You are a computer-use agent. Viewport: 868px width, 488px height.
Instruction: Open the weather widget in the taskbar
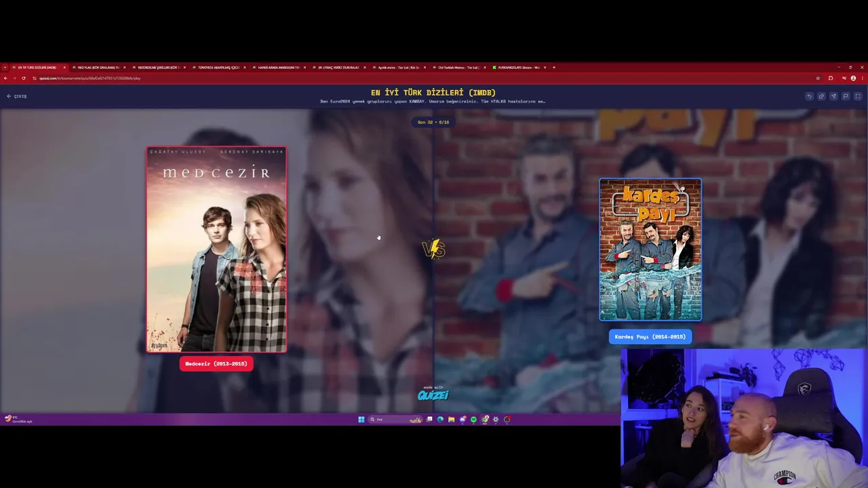pyautogui.click(x=18, y=420)
